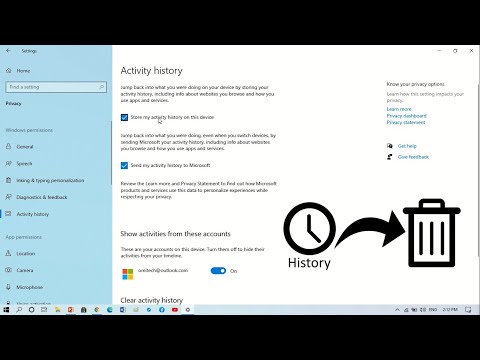The image size is (480, 360).
Task: Open Word from the taskbar
Action: 123,310
